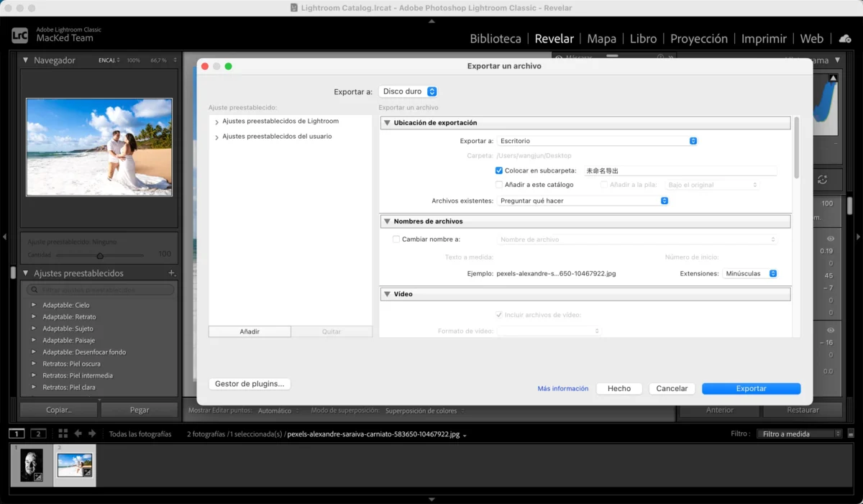Adjust the Cantidad preset amount slider
This screenshot has width=863, height=504.
(x=100, y=255)
